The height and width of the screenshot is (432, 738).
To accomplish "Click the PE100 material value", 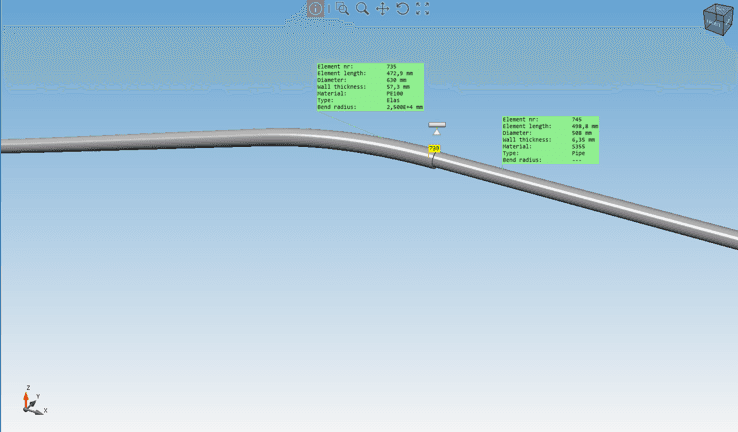I will pos(394,94).
